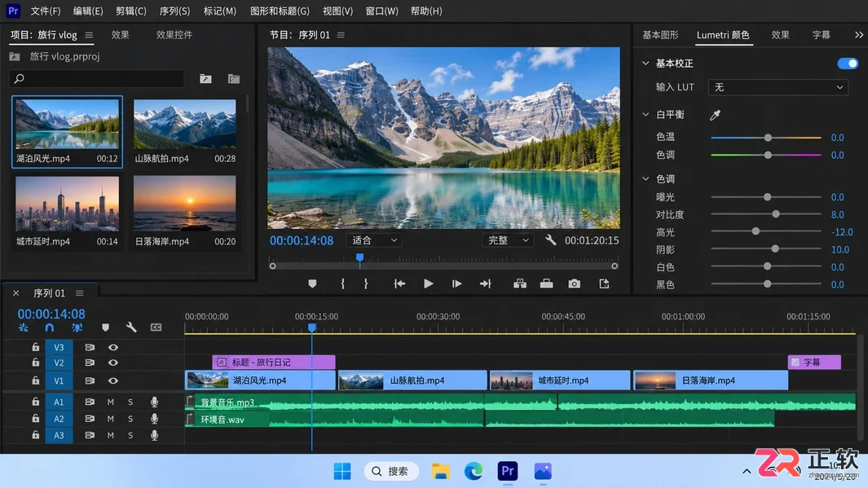Open Microsoft Edge from taskbar

pos(474,471)
